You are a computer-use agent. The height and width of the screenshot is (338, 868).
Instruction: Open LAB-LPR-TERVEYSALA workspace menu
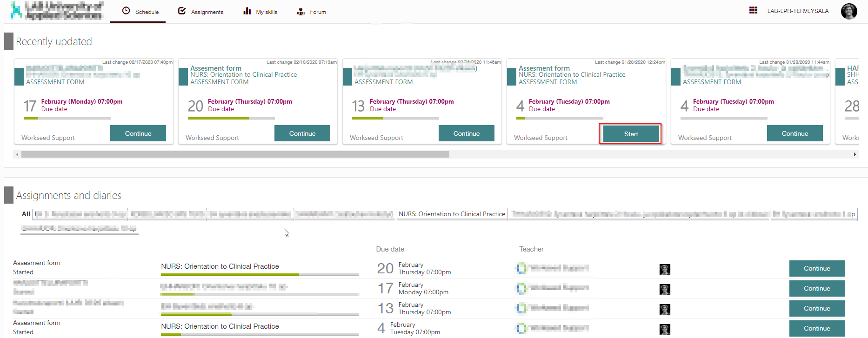tap(798, 11)
